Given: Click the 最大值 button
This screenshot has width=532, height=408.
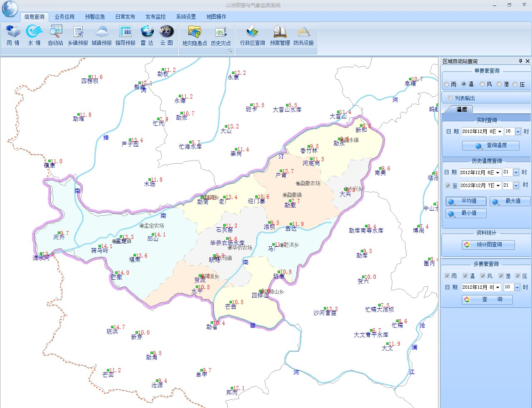Looking at the screenshot, I should 510,201.
